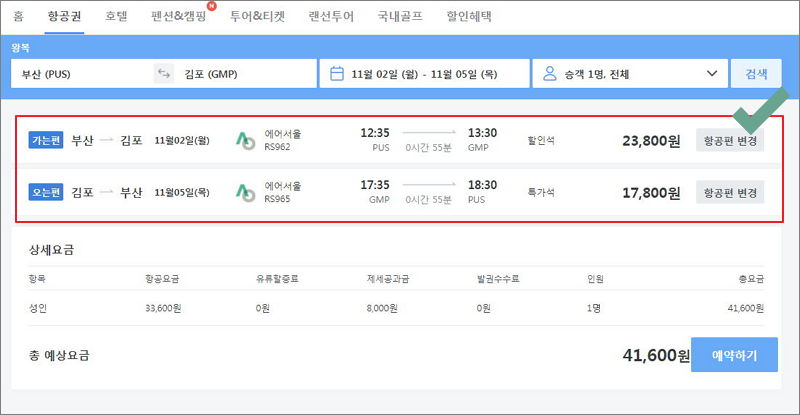
Task: Change the 오는편 flight with 항공편 변경
Action: pos(730,192)
